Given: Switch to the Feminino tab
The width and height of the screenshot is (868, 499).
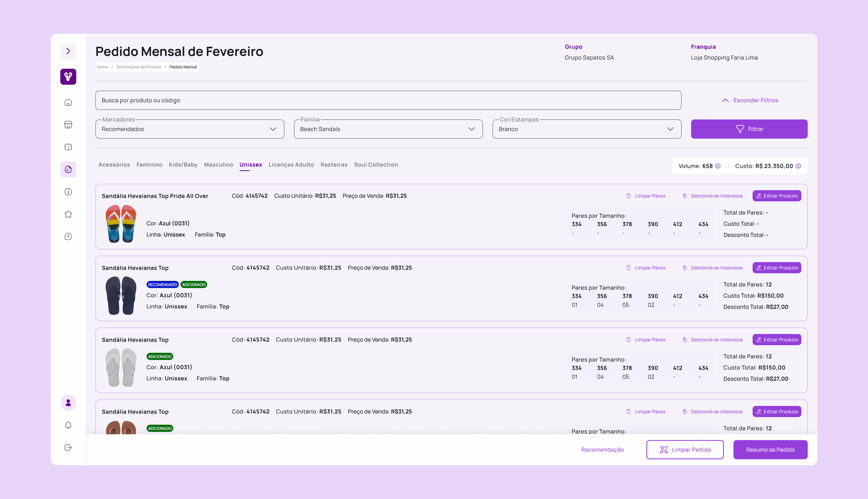Looking at the screenshot, I should point(149,165).
